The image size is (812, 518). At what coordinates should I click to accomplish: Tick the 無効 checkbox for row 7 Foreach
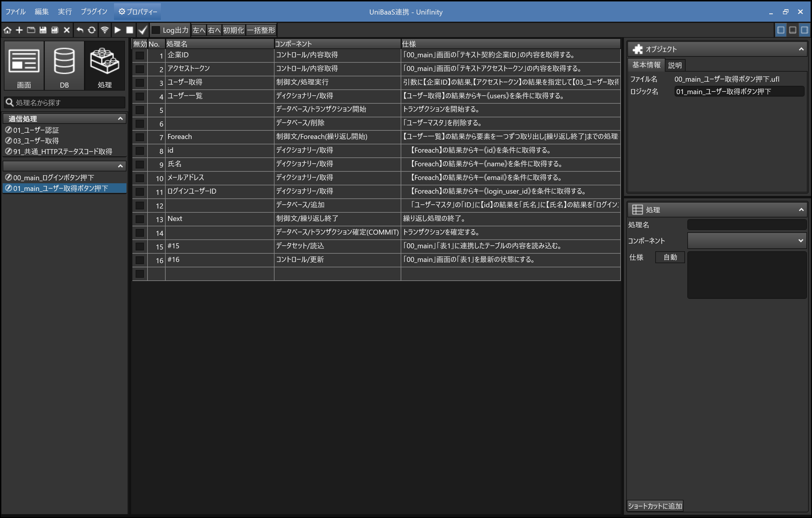[139, 137]
